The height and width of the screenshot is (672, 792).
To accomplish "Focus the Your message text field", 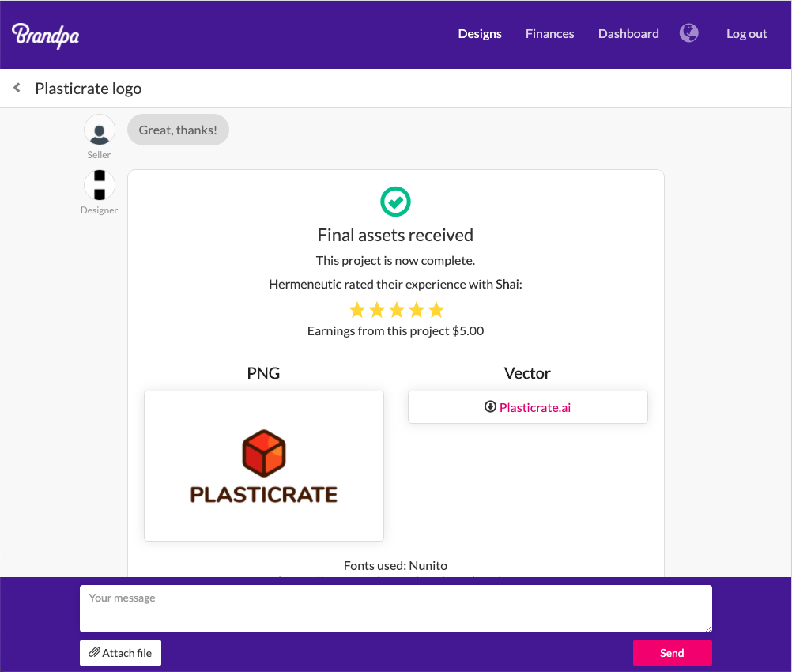I will pos(396,609).
